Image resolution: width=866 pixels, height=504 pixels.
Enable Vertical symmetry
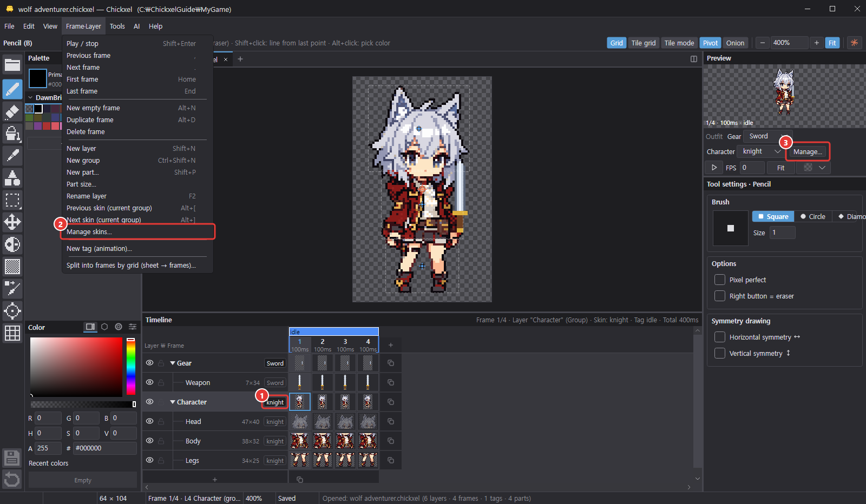tap(720, 353)
